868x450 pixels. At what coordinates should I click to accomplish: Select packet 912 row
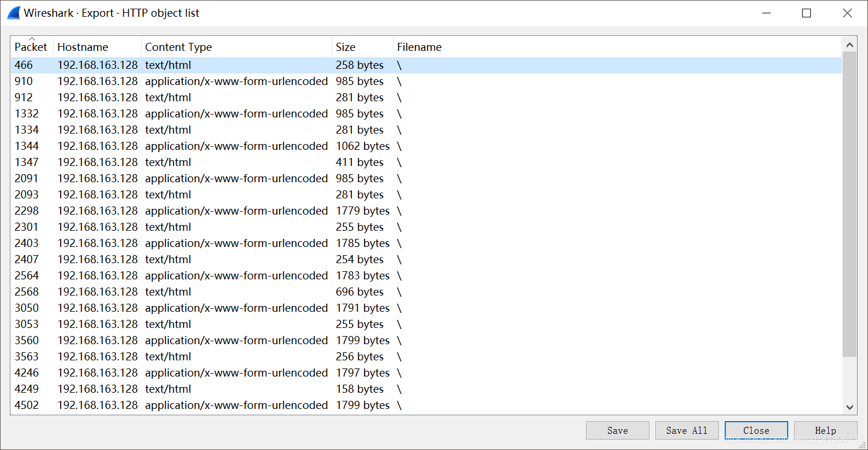tap(426, 98)
